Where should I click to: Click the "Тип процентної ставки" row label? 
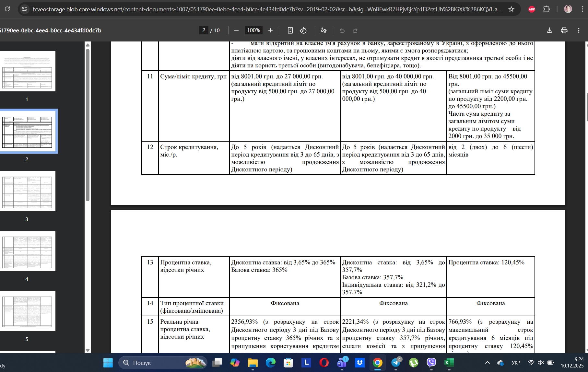point(192,307)
